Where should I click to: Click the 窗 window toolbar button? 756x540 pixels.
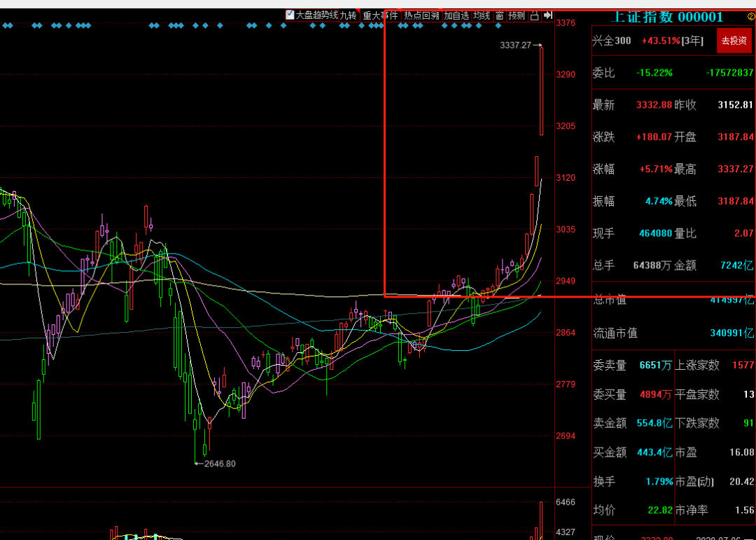(x=500, y=15)
